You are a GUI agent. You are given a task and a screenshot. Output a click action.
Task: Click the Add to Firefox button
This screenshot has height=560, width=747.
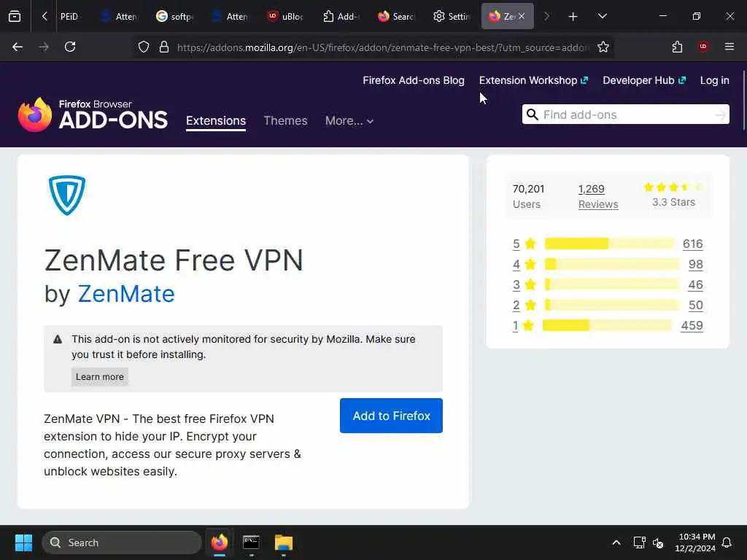coord(391,416)
